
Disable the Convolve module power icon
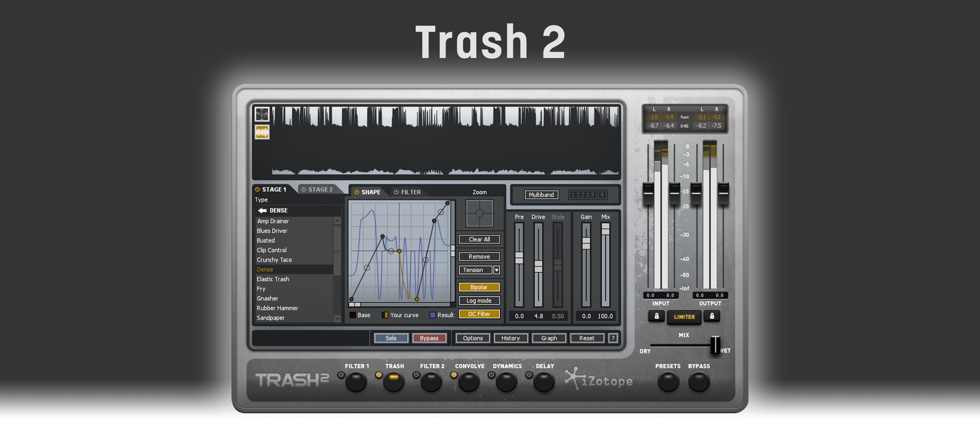(x=454, y=374)
